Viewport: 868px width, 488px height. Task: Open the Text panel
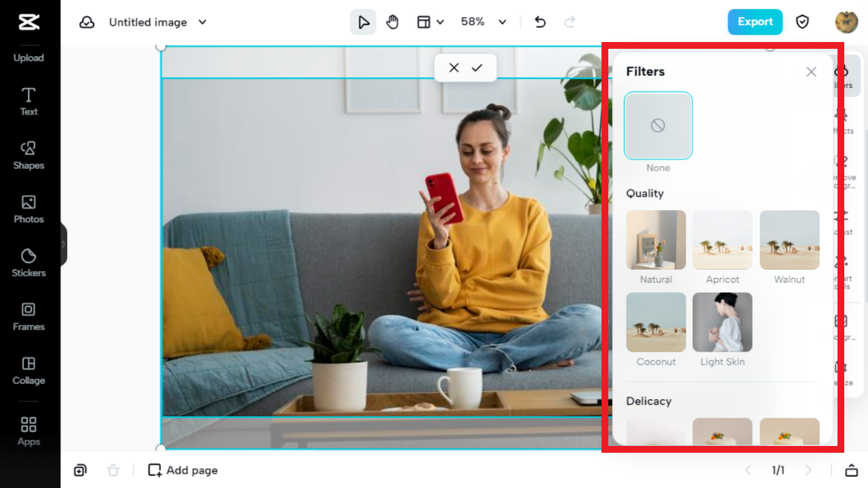coord(28,102)
